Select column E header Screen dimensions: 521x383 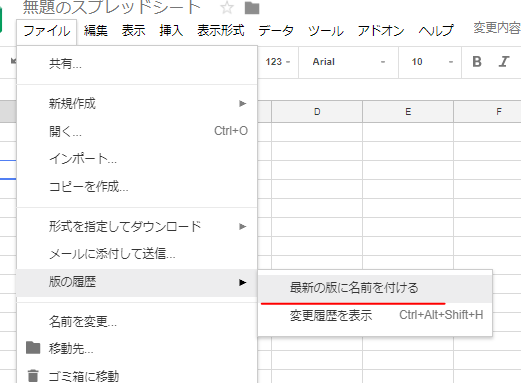408,112
